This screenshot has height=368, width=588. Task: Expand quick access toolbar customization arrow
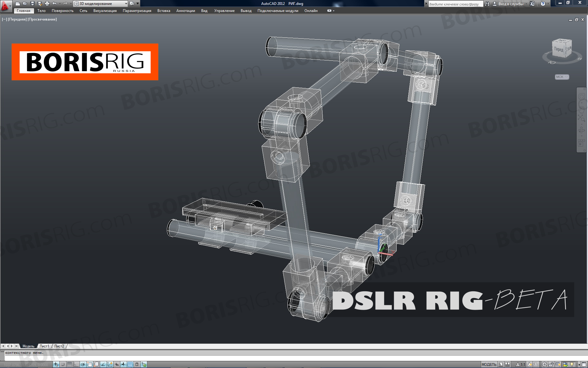tap(138, 4)
